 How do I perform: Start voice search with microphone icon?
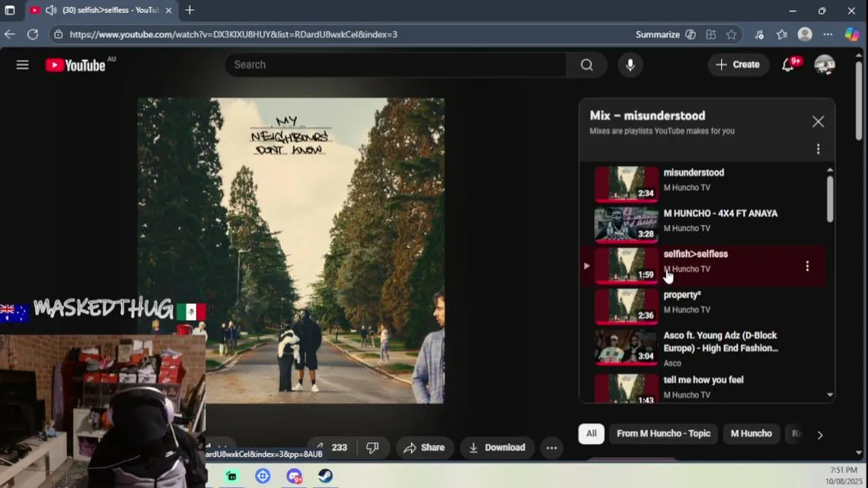(630, 64)
